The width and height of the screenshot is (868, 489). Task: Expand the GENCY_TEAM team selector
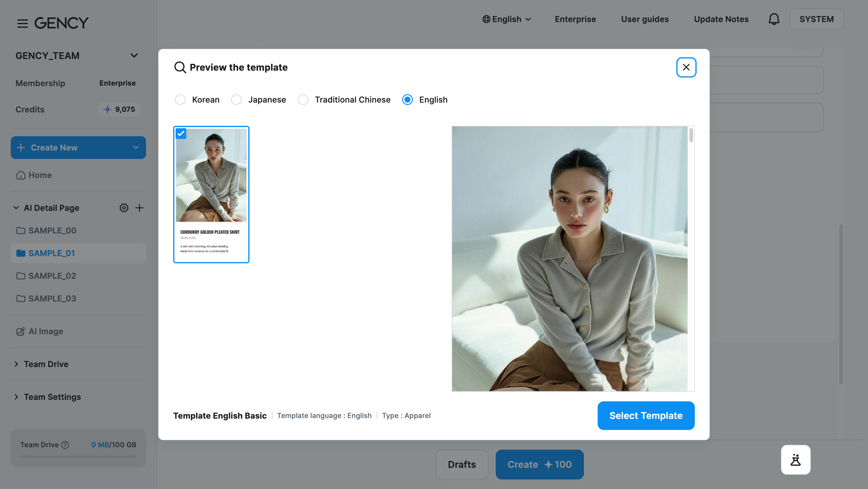(134, 55)
